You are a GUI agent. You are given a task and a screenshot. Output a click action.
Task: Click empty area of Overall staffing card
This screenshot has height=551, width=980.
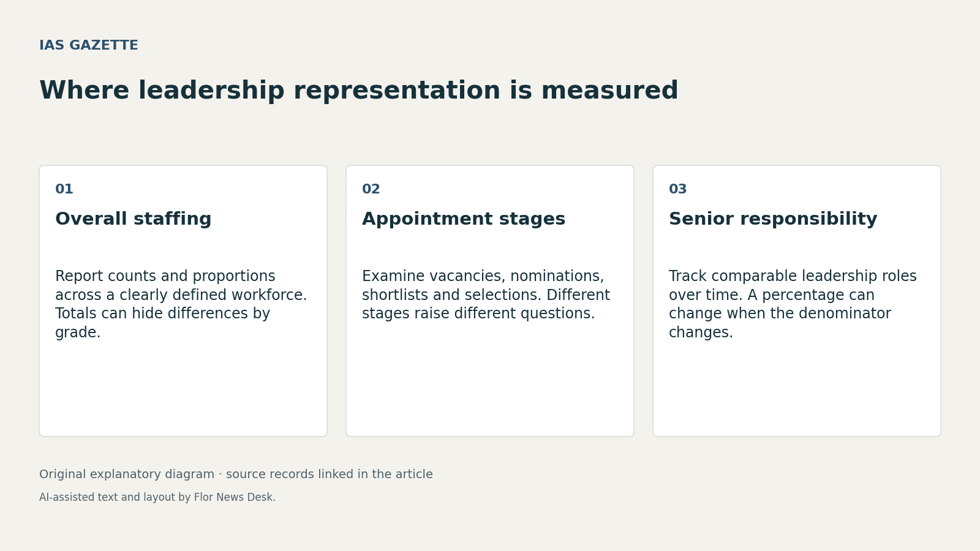click(x=183, y=389)
